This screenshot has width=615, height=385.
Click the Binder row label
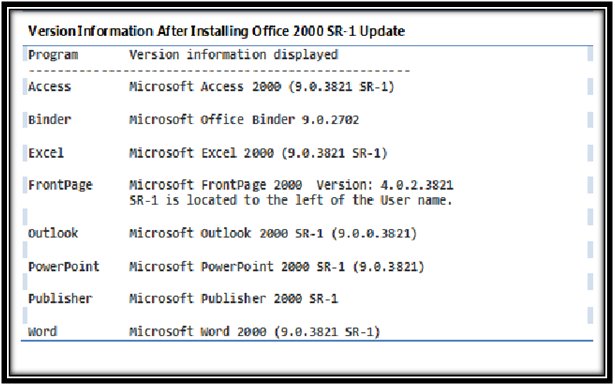coord(49,120)
